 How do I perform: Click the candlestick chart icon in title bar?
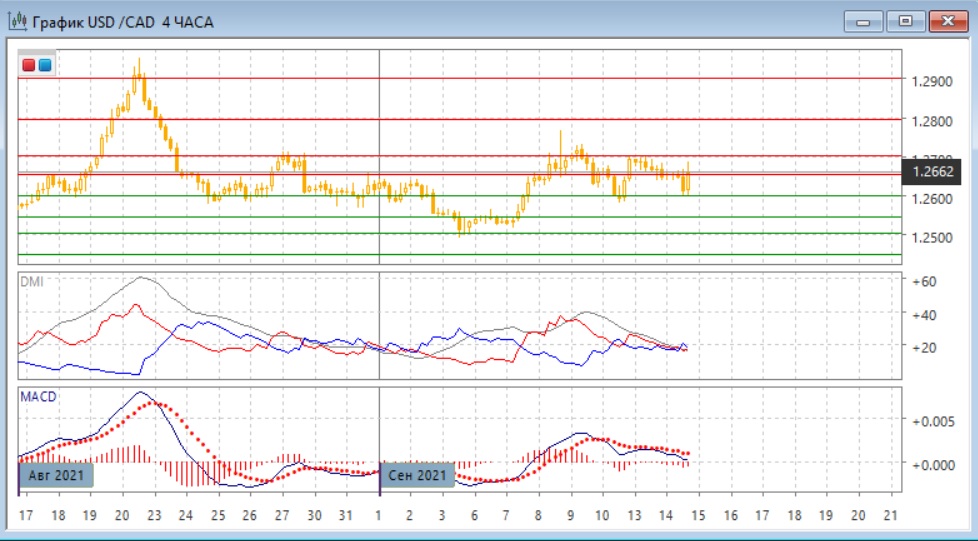coord(17,20)
